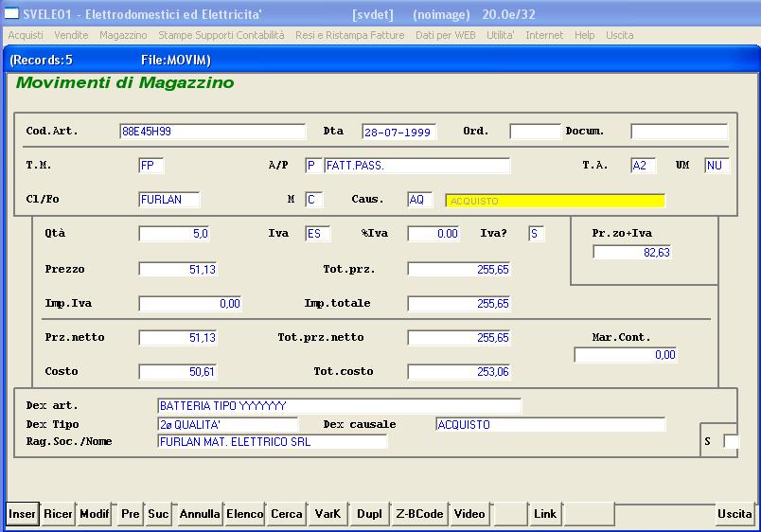This screenshot has height=532, width=761.
Task: Click the Modif button
Action: pos(94,514)
